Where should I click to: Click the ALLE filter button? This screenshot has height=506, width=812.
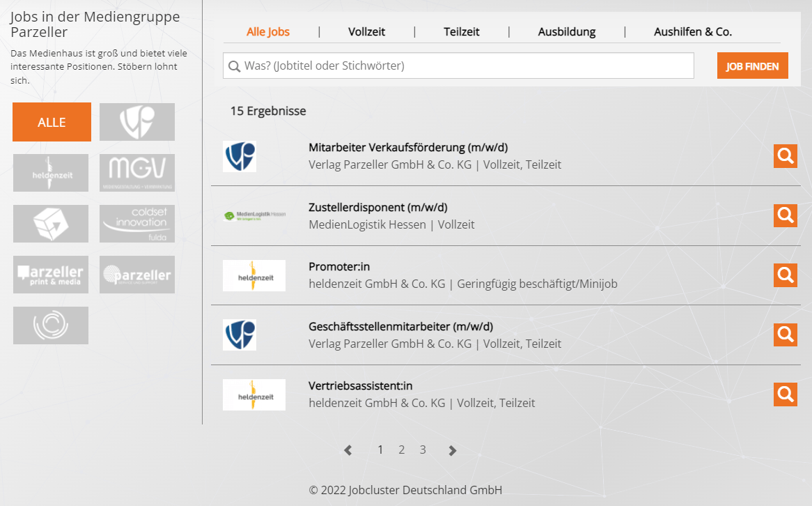(52, 121)
